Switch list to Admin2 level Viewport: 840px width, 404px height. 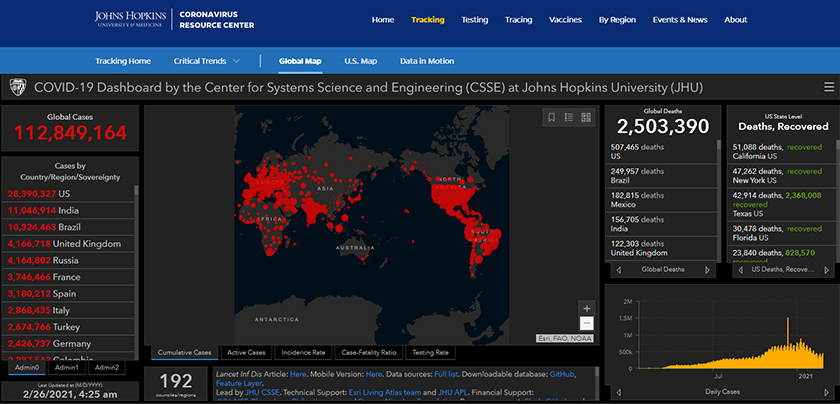(108, 368)
